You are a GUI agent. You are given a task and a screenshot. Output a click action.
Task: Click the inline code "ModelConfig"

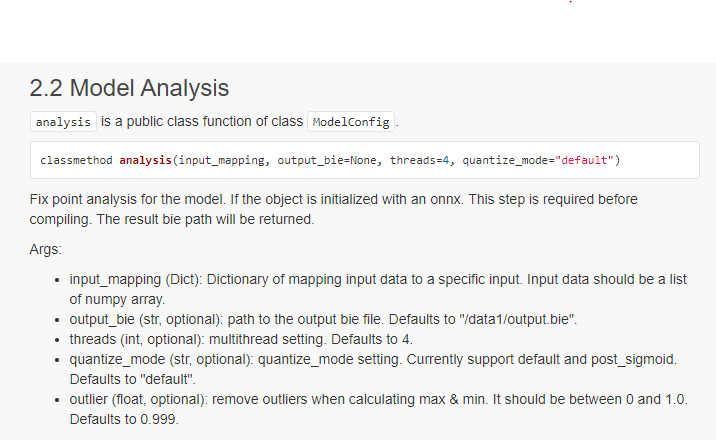pyautogui.click(x=351, y=122)
